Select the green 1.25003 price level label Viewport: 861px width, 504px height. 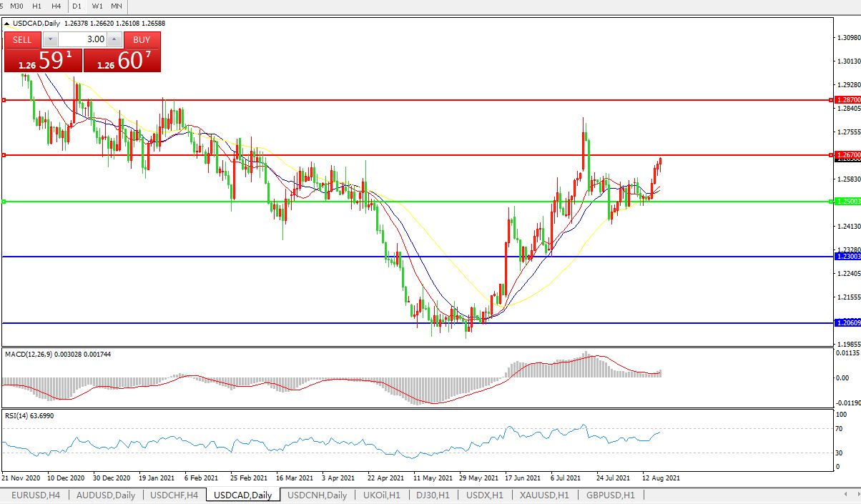coord(847,202)
